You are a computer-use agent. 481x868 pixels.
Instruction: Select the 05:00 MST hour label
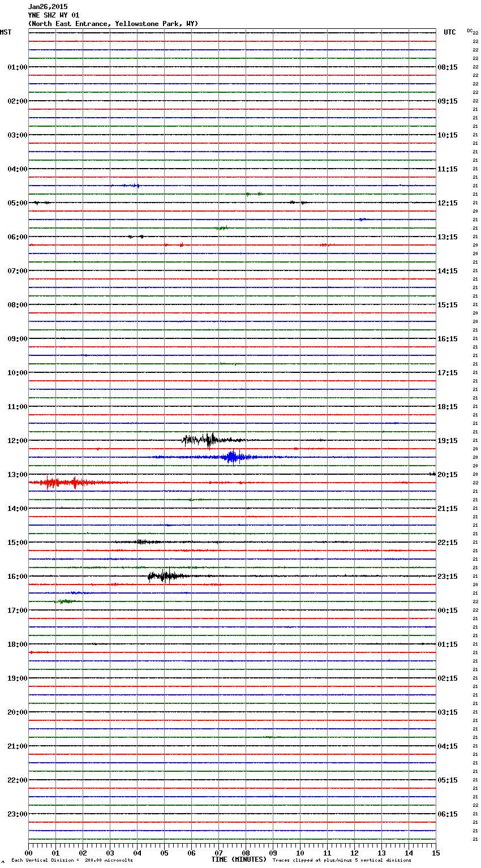click(18, 203)
